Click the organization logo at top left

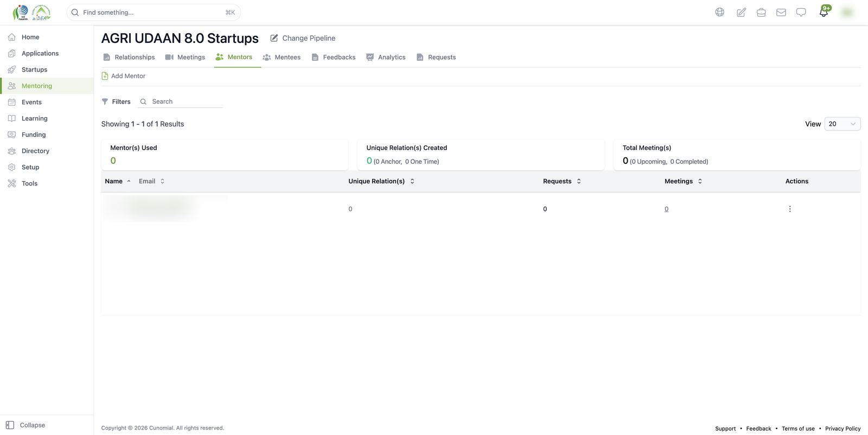(x=31, y=12)
